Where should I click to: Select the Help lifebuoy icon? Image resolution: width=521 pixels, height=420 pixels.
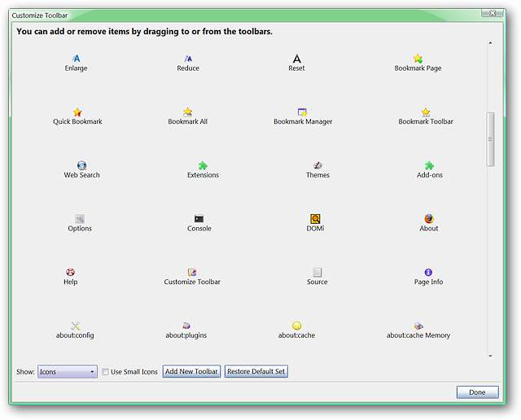71,272
